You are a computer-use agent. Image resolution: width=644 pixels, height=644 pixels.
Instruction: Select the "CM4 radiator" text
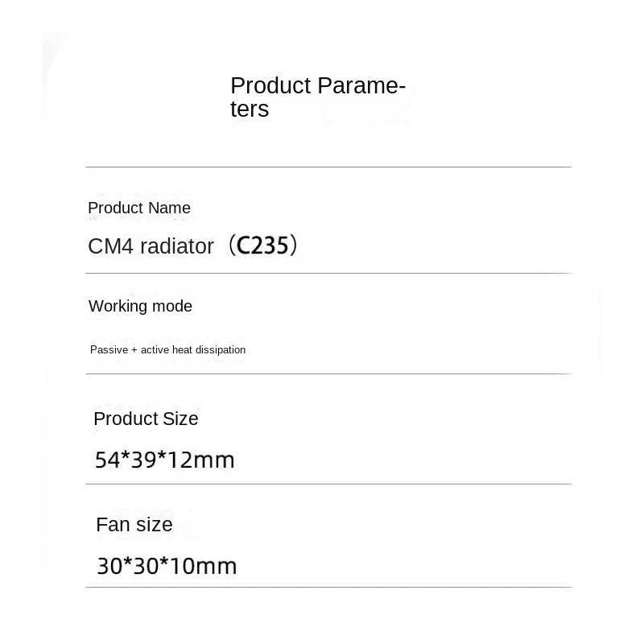tap(151, 246)
